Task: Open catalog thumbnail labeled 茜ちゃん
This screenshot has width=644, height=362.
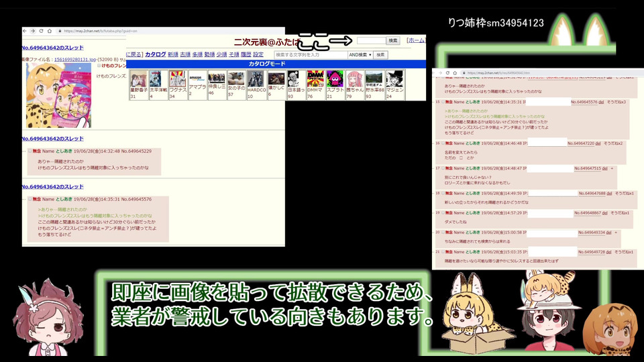Action: (x=354, y=79)
